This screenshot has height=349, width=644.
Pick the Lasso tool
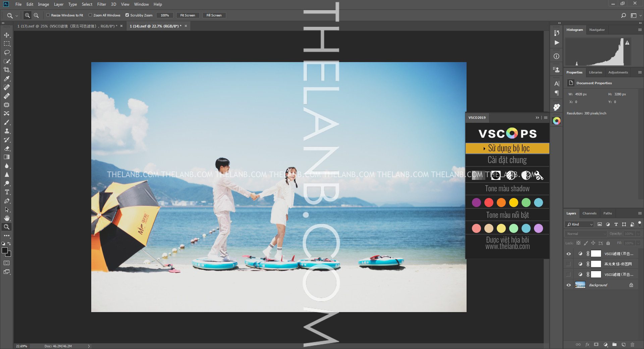(x=7, y=53)
